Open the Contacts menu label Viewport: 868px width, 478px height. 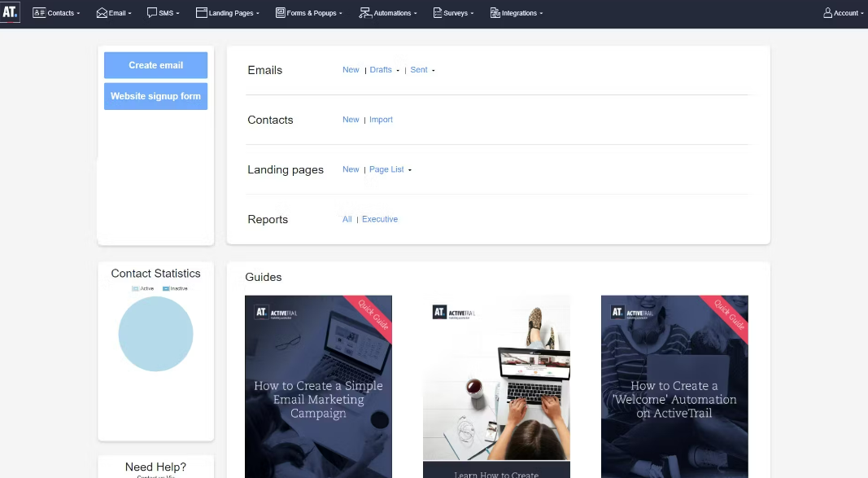(x=61, y=13)
